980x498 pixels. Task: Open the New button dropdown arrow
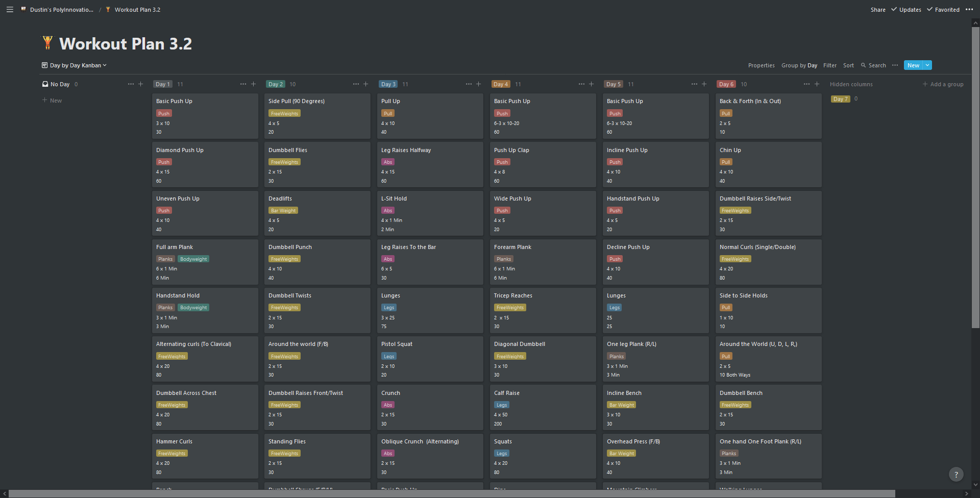point(927,65)
